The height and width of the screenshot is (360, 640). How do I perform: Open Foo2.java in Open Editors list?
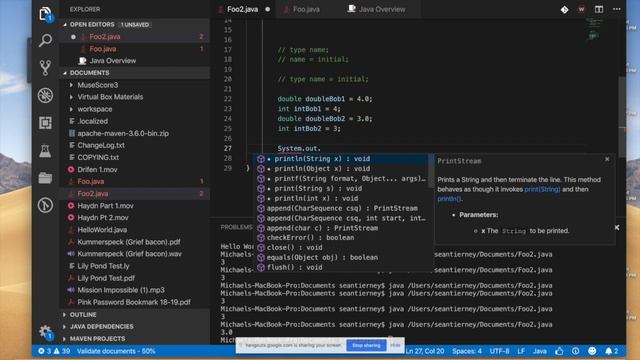coord(105,37)
